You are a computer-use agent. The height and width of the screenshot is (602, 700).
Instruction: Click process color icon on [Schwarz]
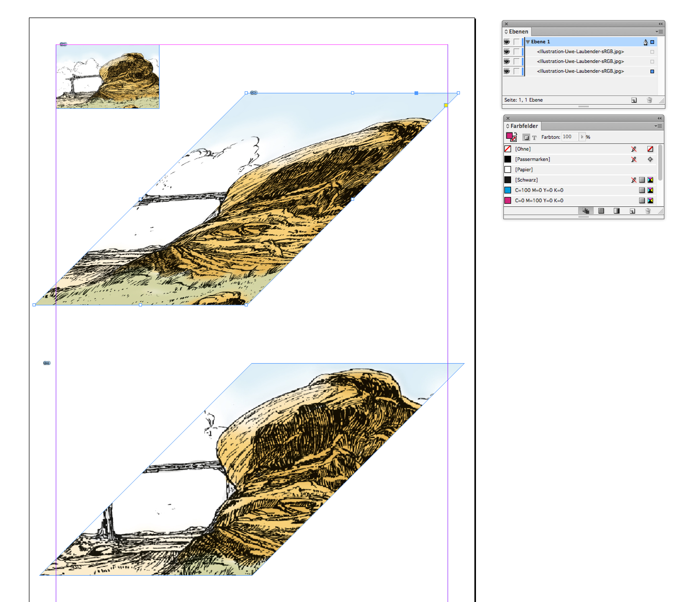(x=642, y=180)
